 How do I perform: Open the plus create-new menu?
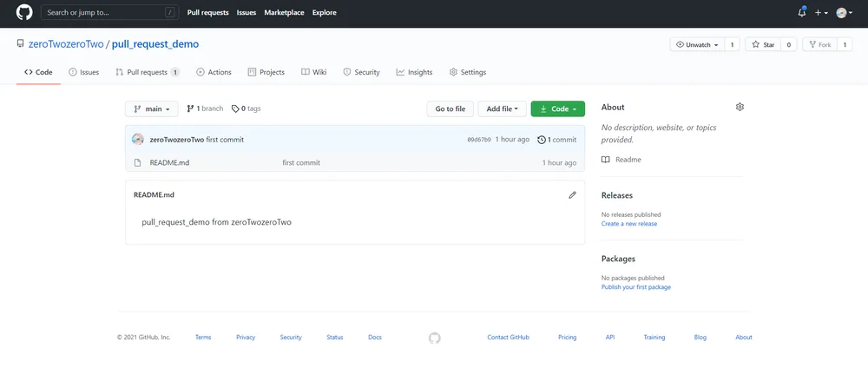pyautogui.click(x=821, y=13)
